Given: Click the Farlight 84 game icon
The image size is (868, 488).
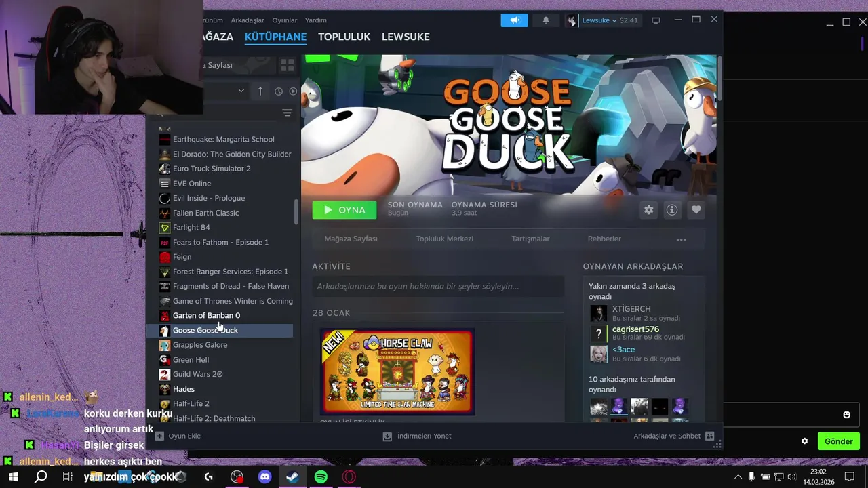Looking at the screenshot, I should 164,228.
